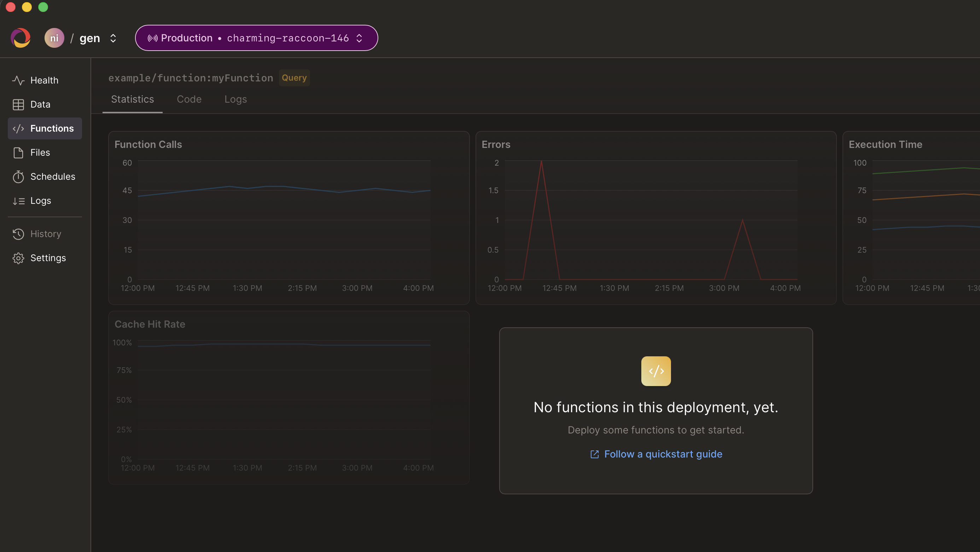This screenshot has height=552, width=980.
Task: Click the yellow code icon in empty state
Action: click(x=656, y=371)
